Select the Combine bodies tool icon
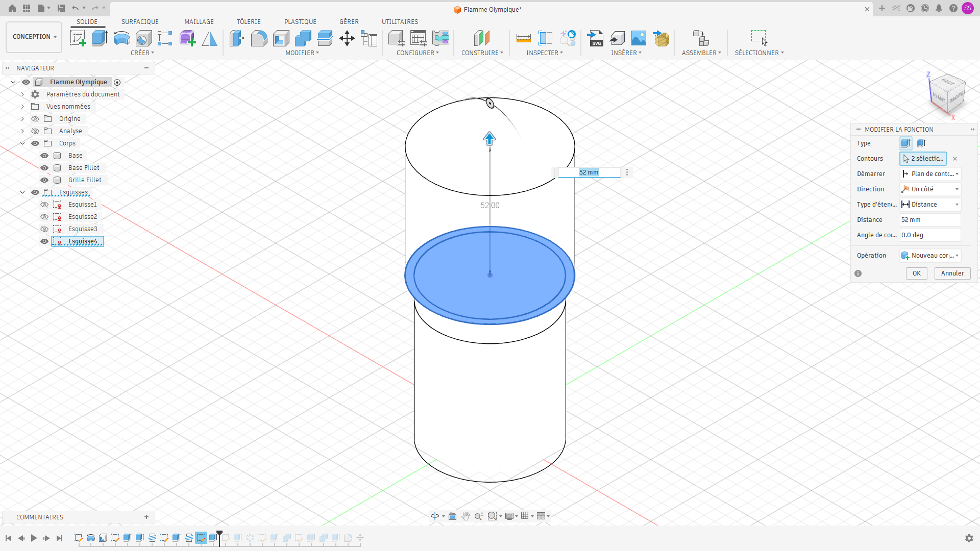This screenshot has height=551, width=980. tap(303, 38)
